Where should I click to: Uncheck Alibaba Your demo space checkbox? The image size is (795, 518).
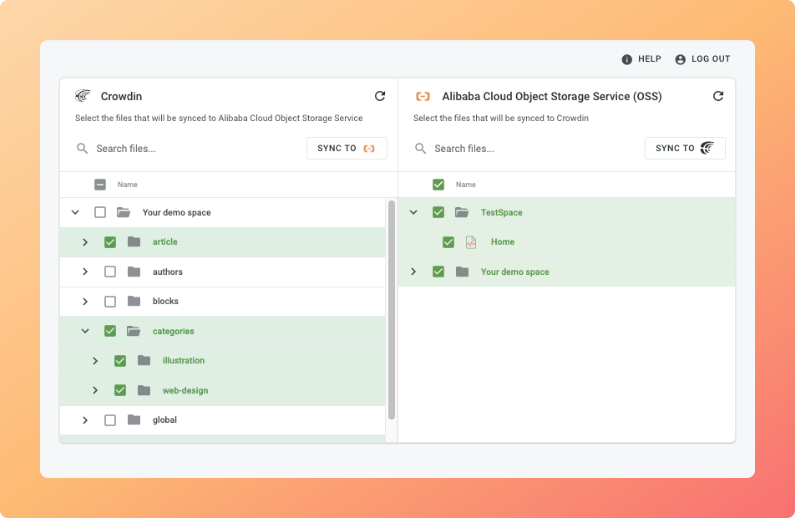click(x=438, y=272)
